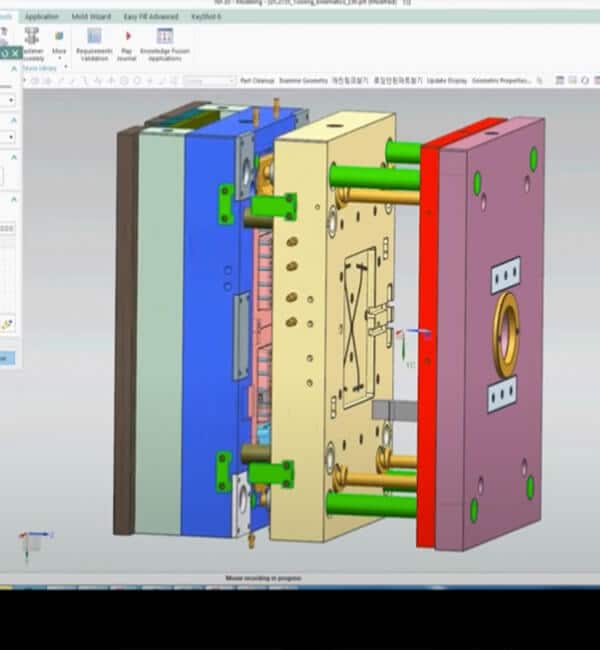Viewport: 600px width, 650px height.
Task: Switch to the Application tab
Action: 41,17
